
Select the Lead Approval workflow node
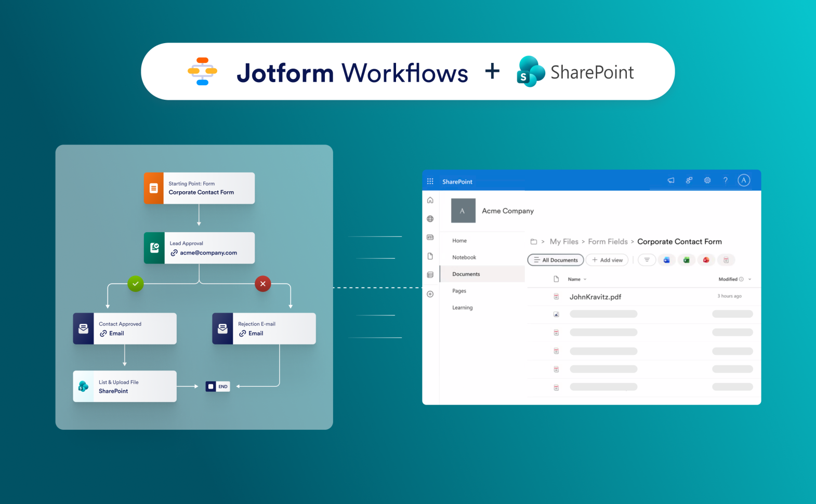(199, 248)
